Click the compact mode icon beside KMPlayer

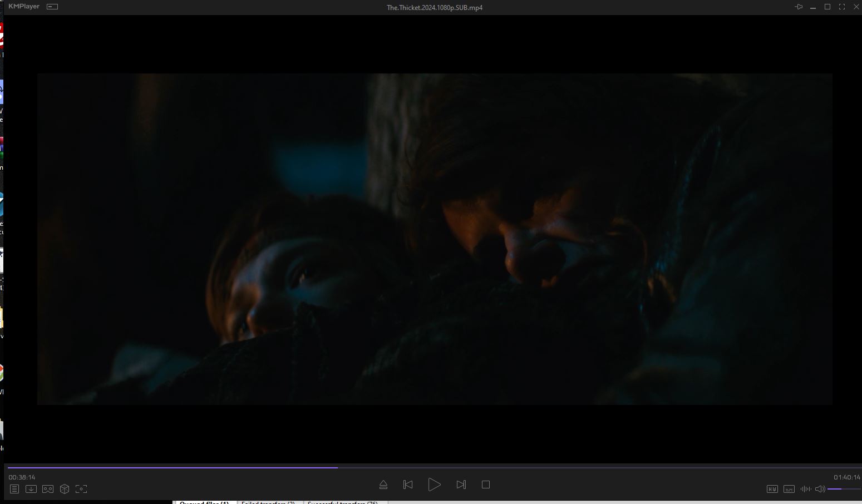point(52,7)
